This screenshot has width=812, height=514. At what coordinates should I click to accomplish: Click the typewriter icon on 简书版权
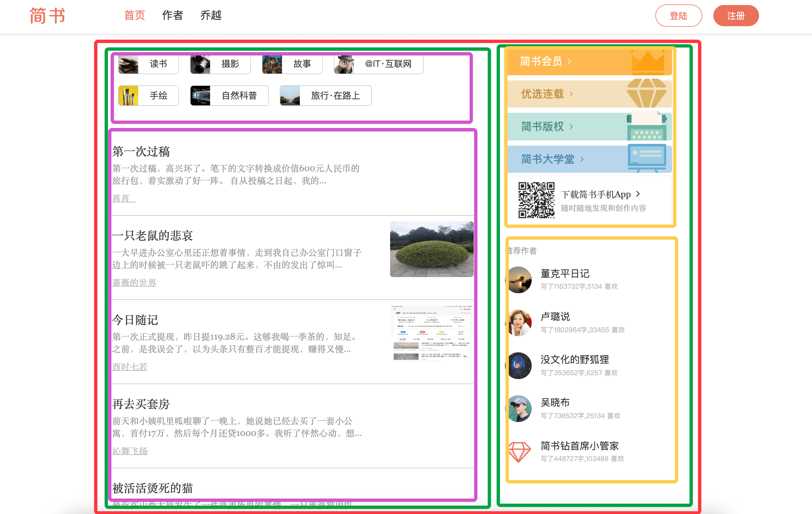point(647,125)
